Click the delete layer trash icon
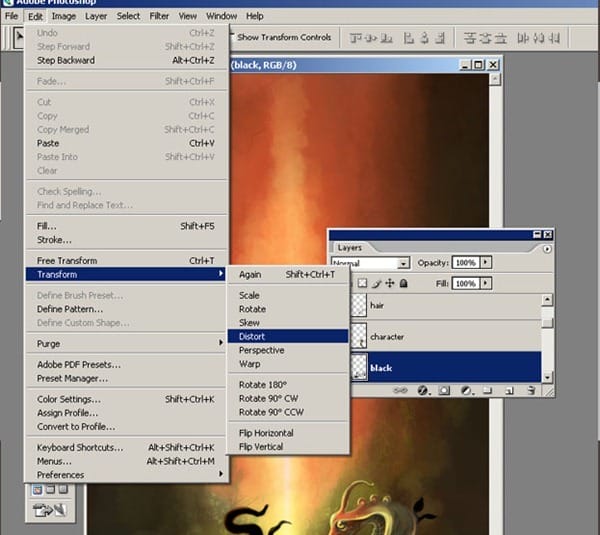The width and height of the screenshot is (600, 535). pyautogui.click(x=528, y=390)
